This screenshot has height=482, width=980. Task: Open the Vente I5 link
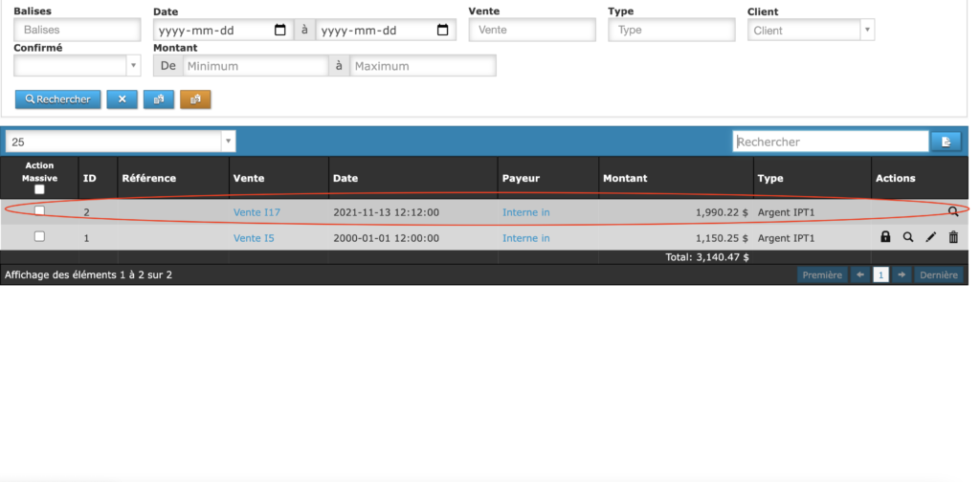(254, 238)
